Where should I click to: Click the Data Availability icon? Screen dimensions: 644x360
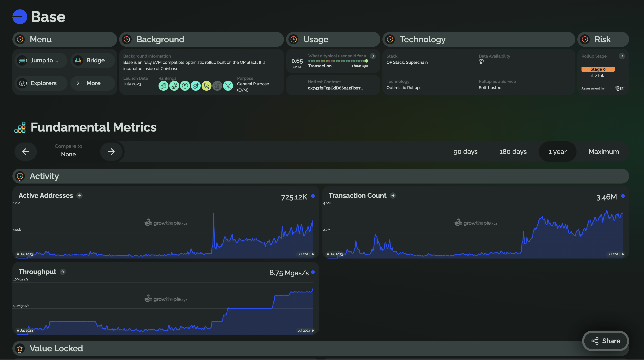coord(481,62)
